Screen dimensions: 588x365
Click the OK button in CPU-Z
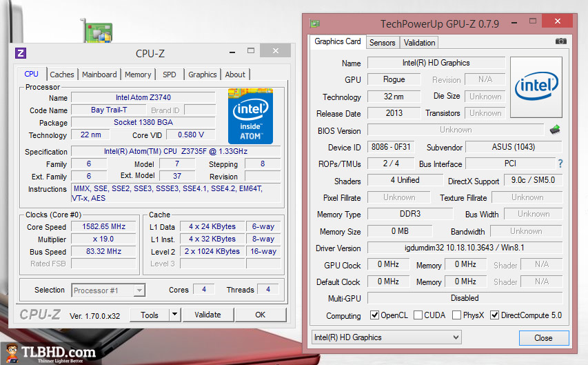[261, 315]
